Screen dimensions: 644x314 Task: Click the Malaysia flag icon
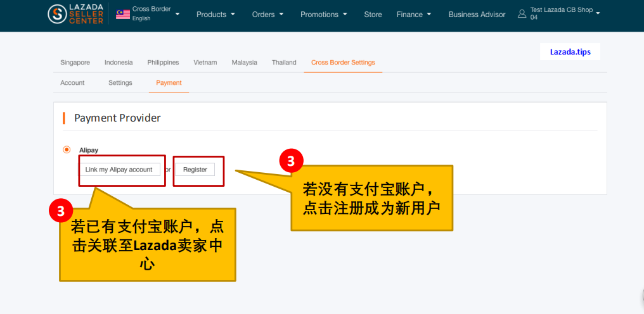tap(123, 14)
